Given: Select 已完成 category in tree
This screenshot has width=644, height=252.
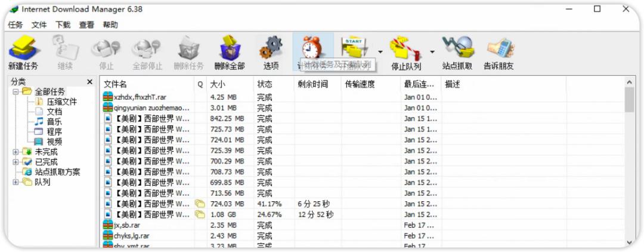Looking at the screenshot, I should pyautogui.click(x=46, y=162).
